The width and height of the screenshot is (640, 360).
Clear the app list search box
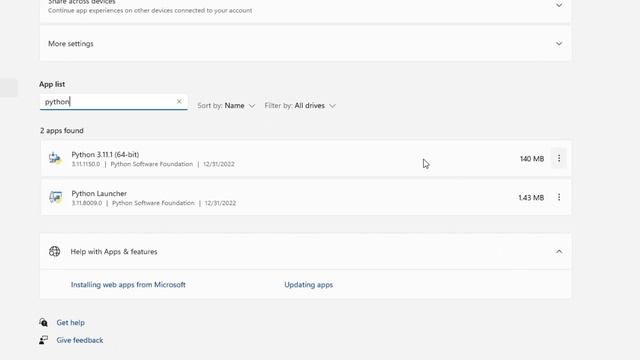179,102
